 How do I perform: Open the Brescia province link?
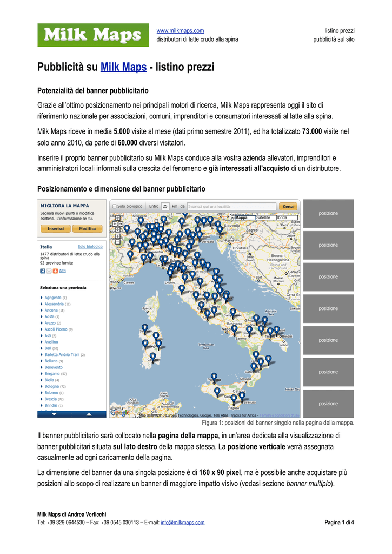(50, 399)
